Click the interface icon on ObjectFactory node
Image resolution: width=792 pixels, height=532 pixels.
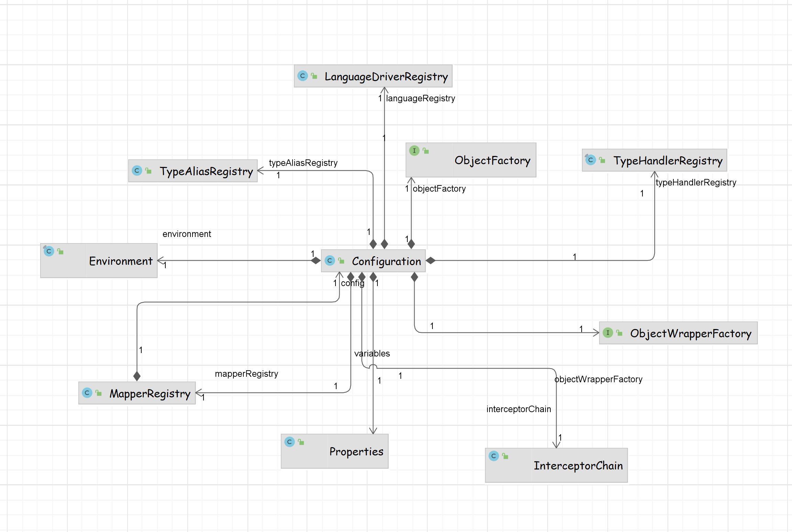click(x=414, y=150)
